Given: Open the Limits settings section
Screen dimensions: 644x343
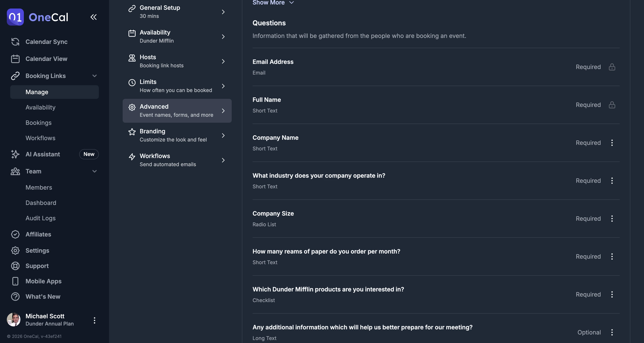Looking at the screenshot, I should click(177, 86).
